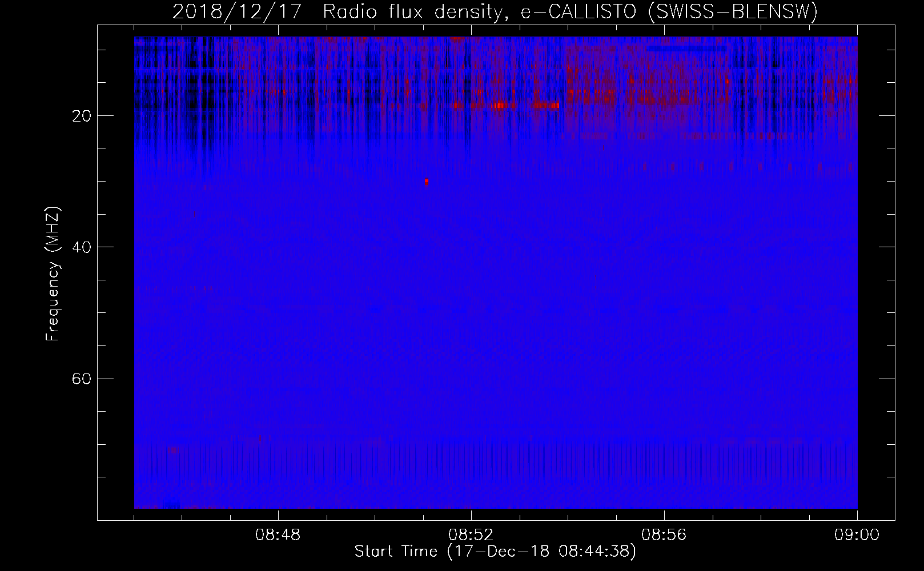This screenshot has height=571, width=924.
Task: Click the bright red spot near 30 MHz
Action: pos(426,182)
